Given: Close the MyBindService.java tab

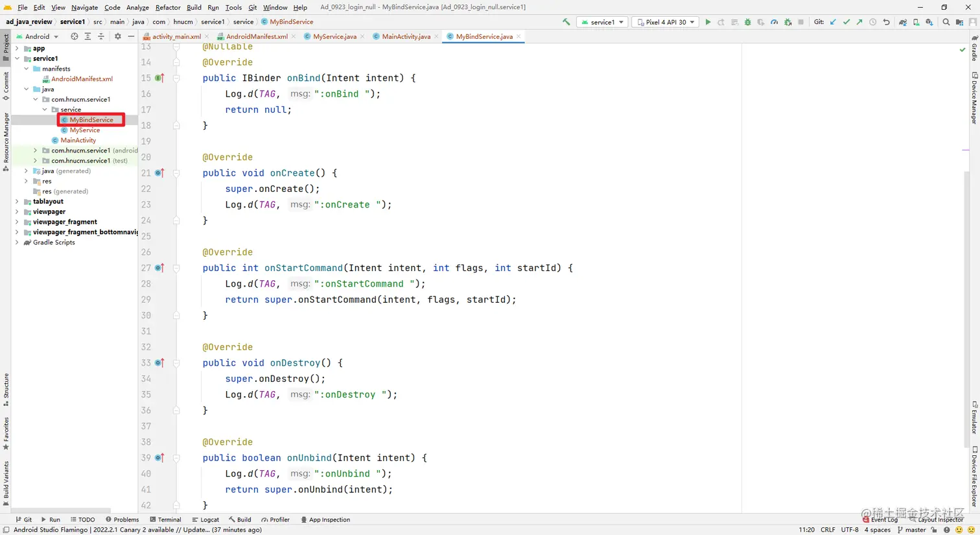Looking at the screenshot, I should (x=519, y=36).
